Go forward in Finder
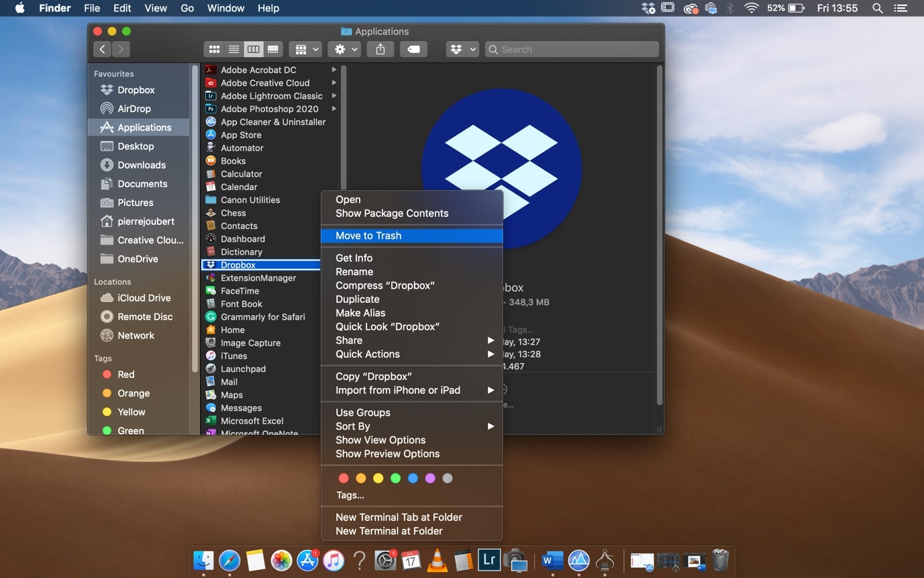The image size is (924, 578). (121, 49)
